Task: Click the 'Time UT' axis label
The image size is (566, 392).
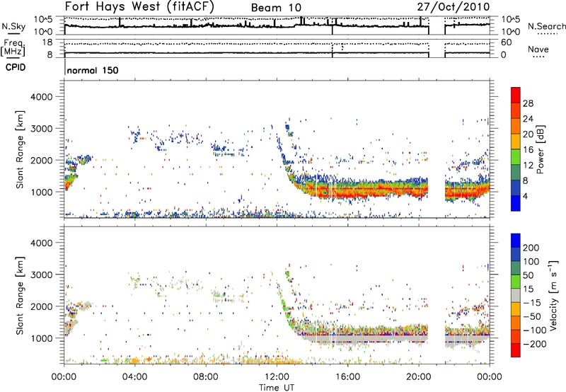Action: click(x=277, y=388)
